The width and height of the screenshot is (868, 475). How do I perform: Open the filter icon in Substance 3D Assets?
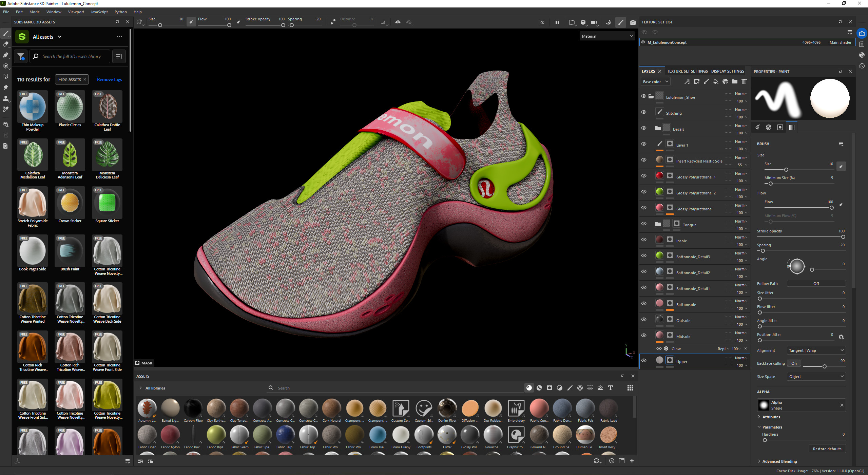[x=21, y=56]
